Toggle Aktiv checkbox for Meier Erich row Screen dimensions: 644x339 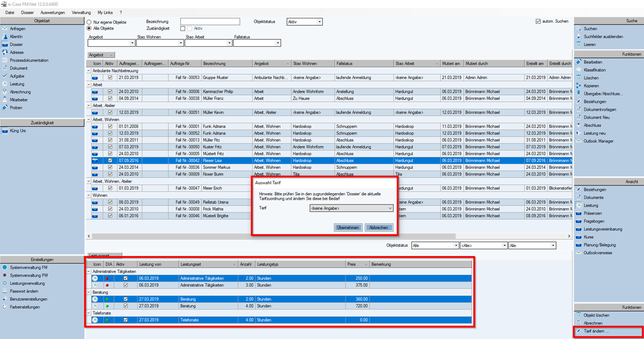(x=110, y=189)
